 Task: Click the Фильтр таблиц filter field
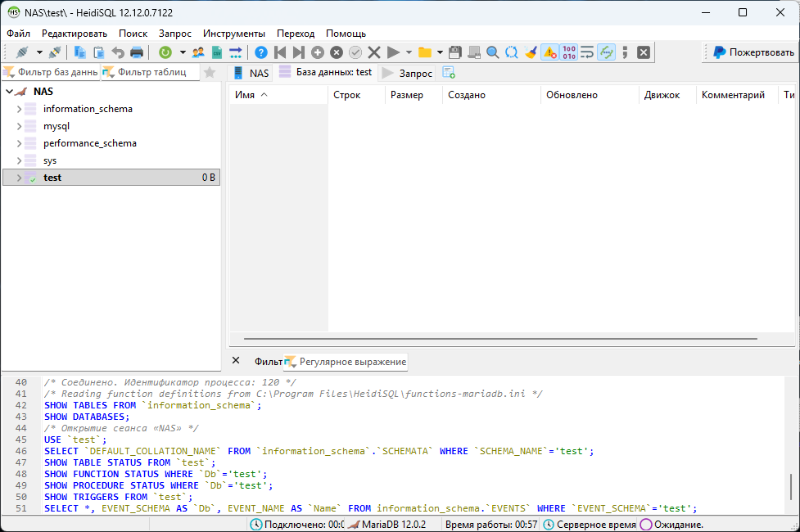click(x=150, y=72)
